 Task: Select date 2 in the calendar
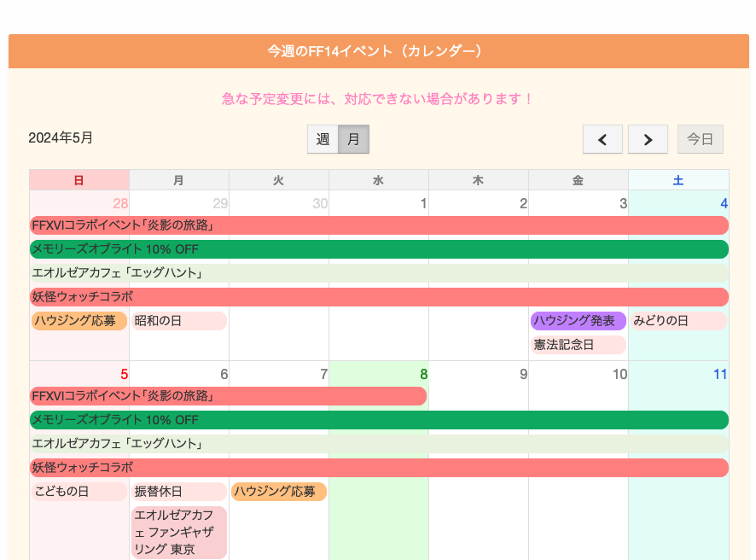coord(523,203)
